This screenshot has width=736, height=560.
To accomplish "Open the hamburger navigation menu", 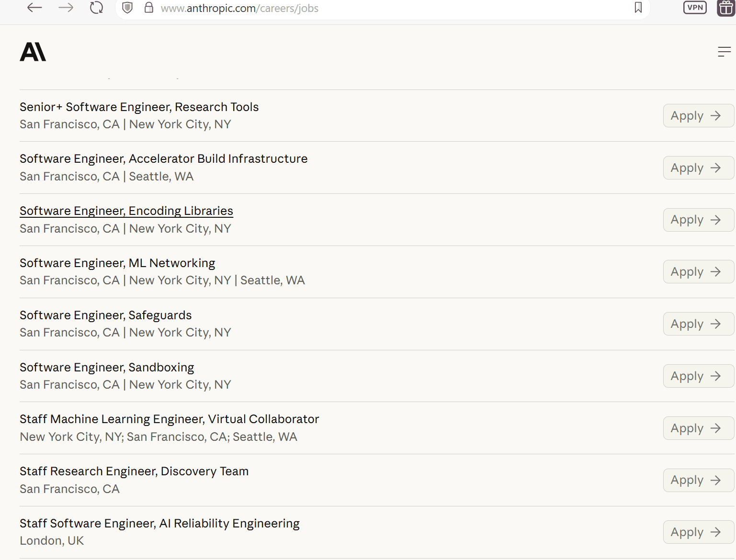I will tap(724, 52).
